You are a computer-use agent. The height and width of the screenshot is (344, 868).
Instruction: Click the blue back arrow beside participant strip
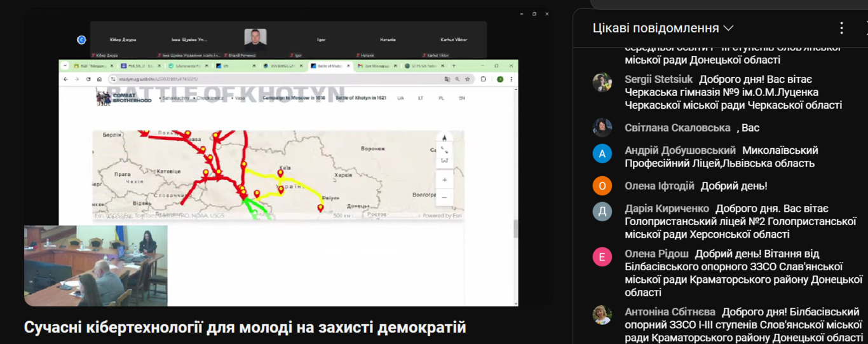(81, 39)
